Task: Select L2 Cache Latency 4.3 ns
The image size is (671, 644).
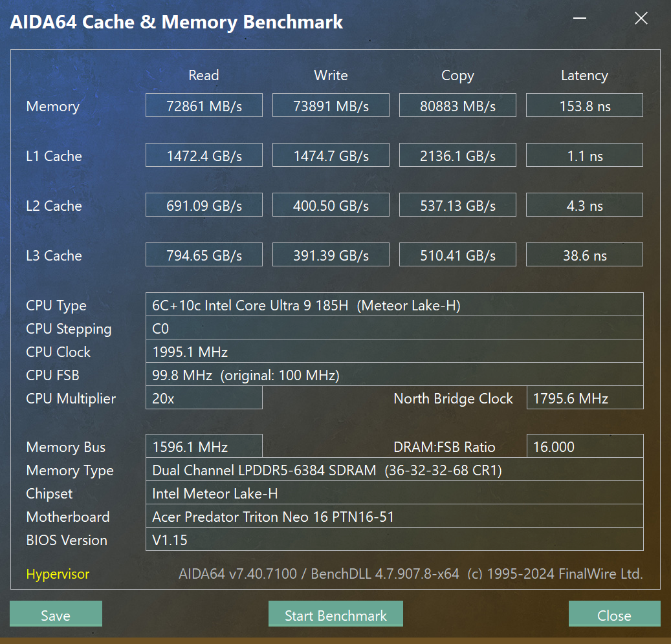Action: [584, 205]
